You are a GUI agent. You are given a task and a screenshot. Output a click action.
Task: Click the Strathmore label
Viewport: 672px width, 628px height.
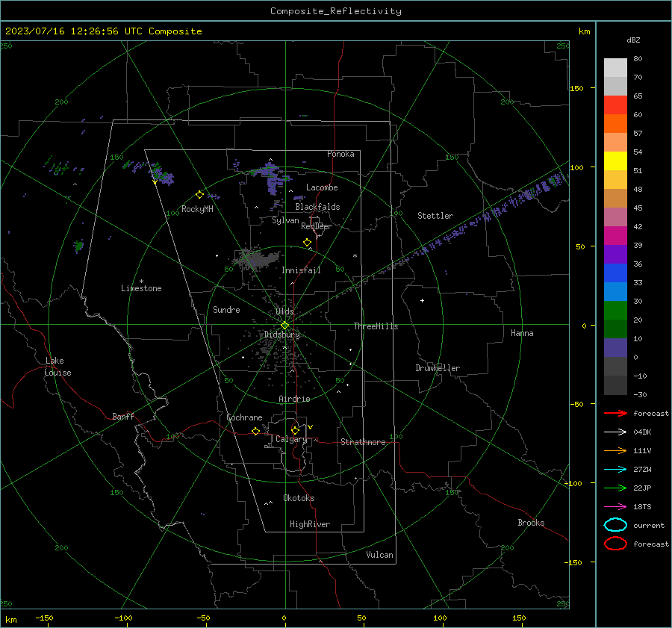coord(363,442)
